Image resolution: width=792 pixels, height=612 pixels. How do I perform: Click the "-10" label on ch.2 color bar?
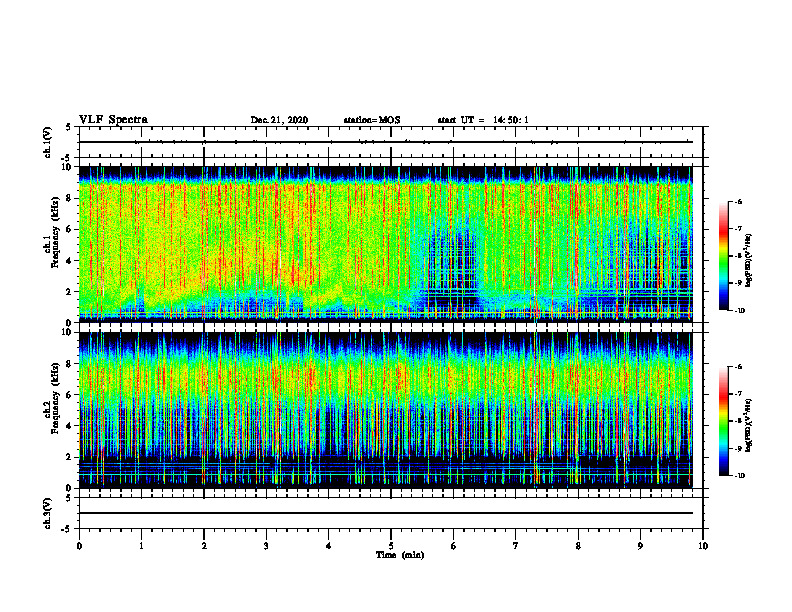[x=740, y=476]
